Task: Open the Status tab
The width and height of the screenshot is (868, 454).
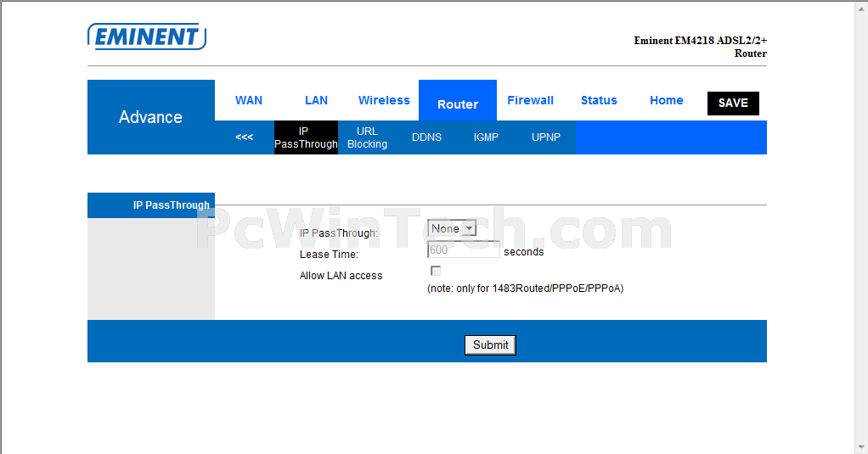Action: [599, 100]
